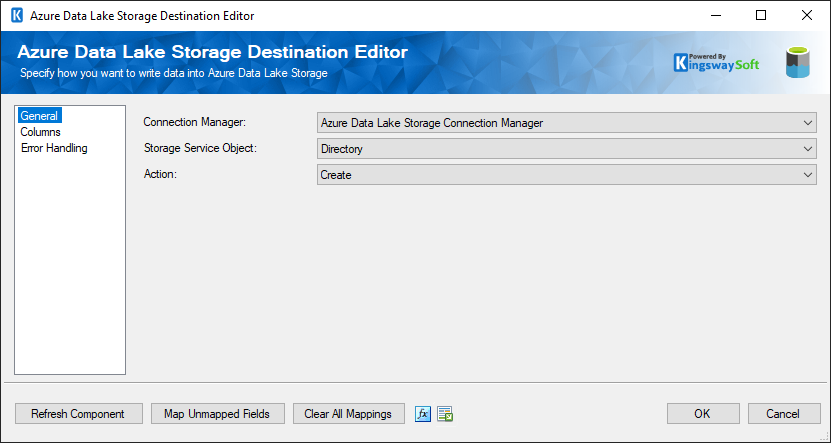
Task: Switch to the Columns page
Action: 40,132
